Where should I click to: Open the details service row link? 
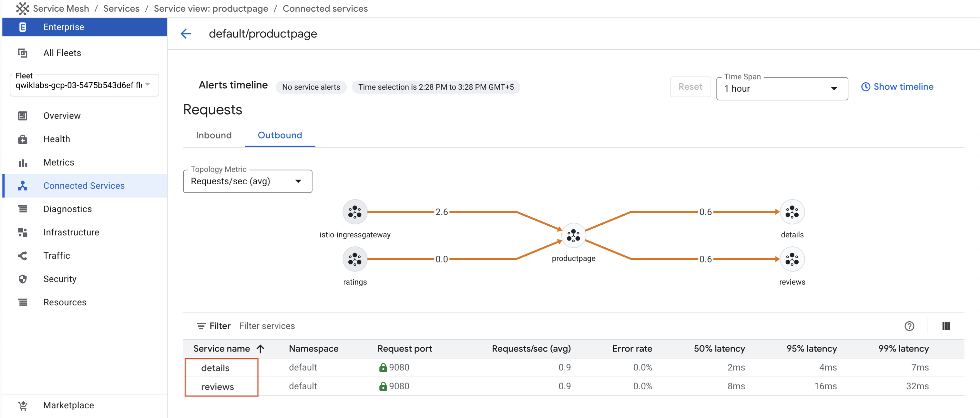pyautogui.click(x=215, y=368)
